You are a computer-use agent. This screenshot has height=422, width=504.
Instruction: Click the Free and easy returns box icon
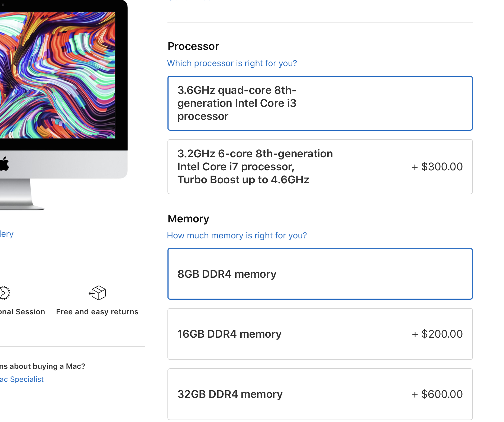97,293
